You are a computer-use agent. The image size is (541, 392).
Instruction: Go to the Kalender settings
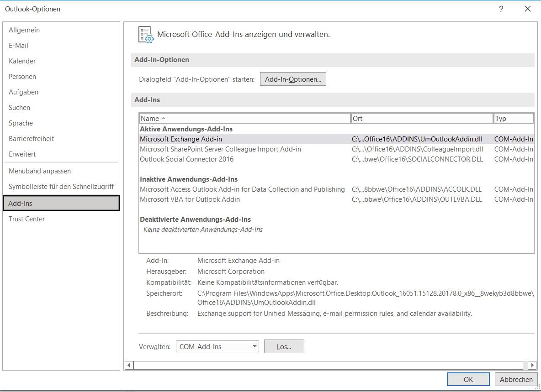61,61
